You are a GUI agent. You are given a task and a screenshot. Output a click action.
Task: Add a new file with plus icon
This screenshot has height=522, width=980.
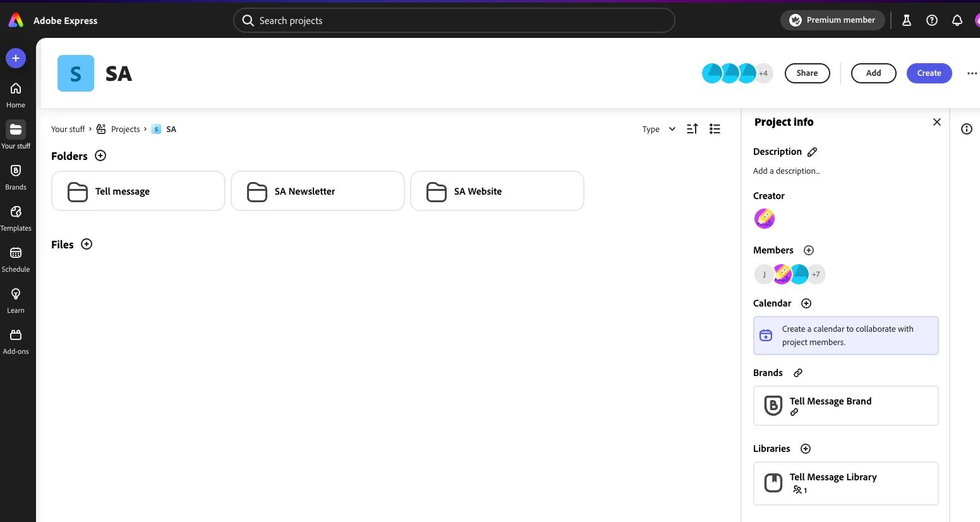(x=87, y=244)
